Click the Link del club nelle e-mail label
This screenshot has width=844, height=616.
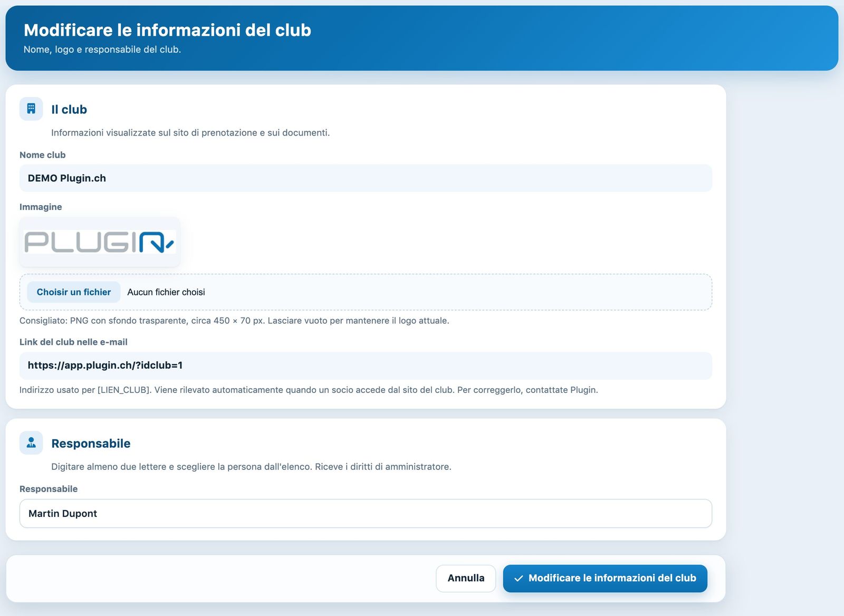tap(73, 342)
